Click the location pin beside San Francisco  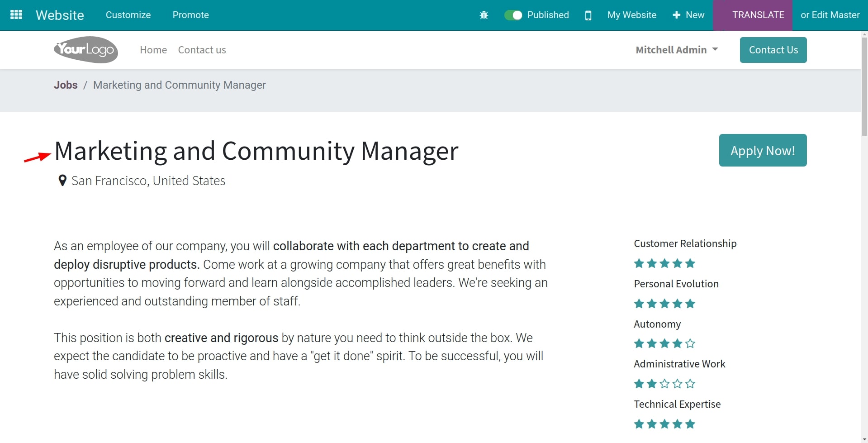click(x=62, y=180)
